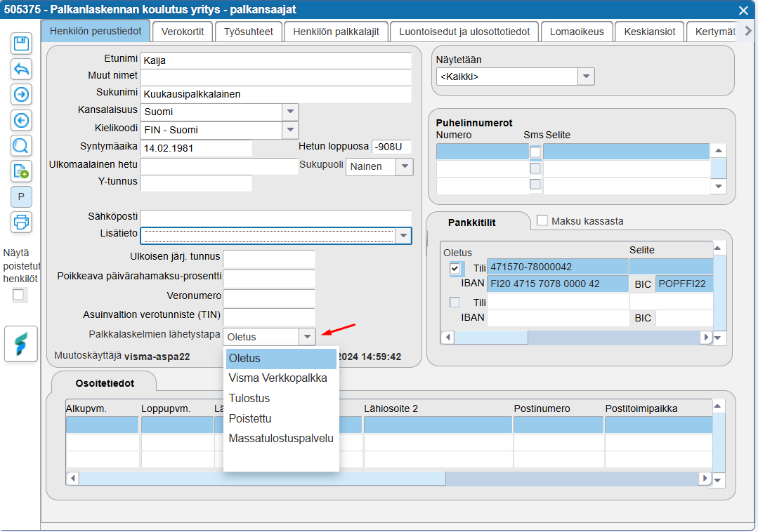Expand the Kansalaisuus dropdown
This screenshot has width=758, height=532.
[290, 112]
